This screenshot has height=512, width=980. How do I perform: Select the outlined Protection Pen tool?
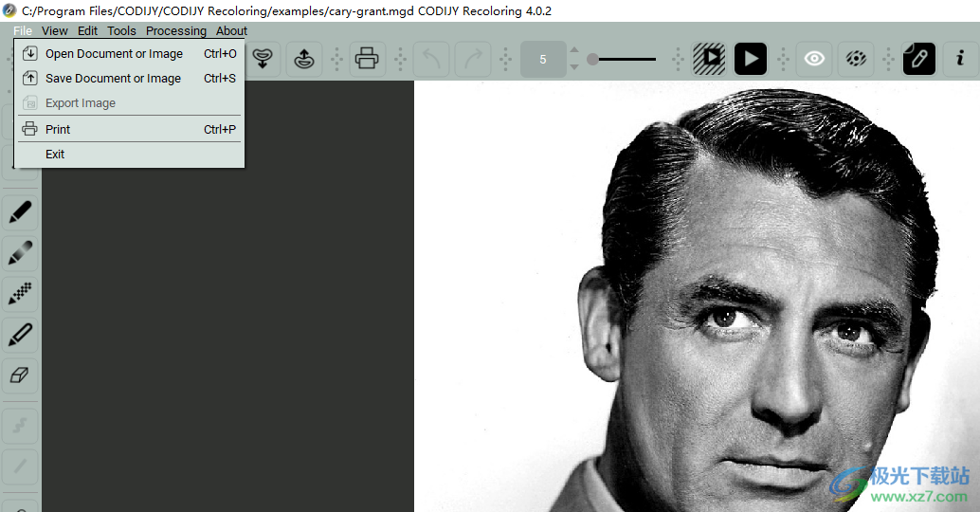coord(20,334)
